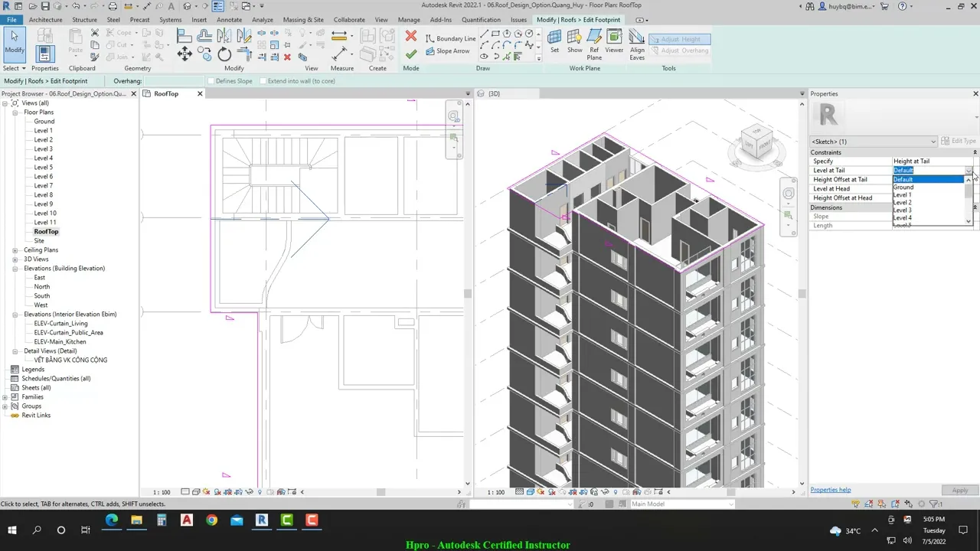Click the RoofTop view horizontal scrollbar
The width and height of the screenshot is (980, 551).
pyautogui.click(x=380, y=492)
